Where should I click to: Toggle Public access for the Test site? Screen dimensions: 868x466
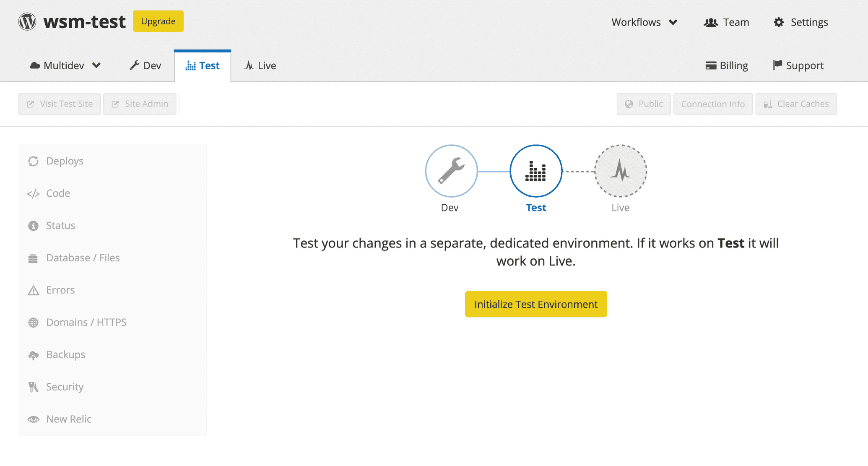coord(643,104)
